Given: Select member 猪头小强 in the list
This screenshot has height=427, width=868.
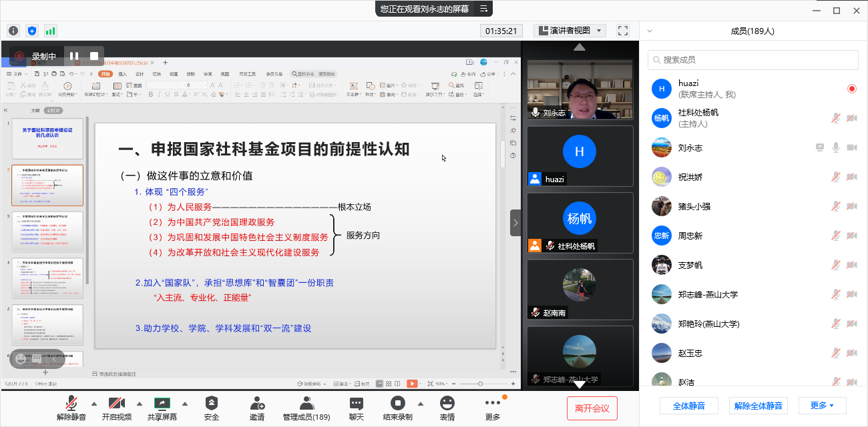Looking at the screenshot, I should tap(753, 206).
